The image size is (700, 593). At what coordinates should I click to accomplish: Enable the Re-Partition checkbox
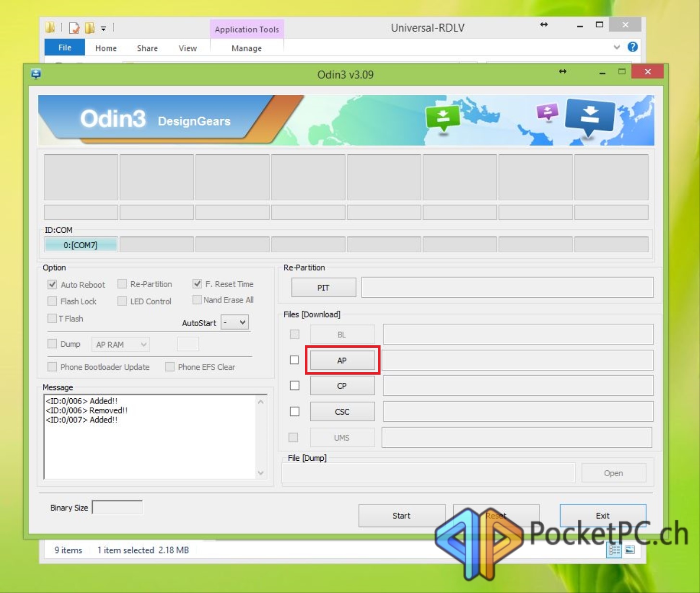(122, 284)
